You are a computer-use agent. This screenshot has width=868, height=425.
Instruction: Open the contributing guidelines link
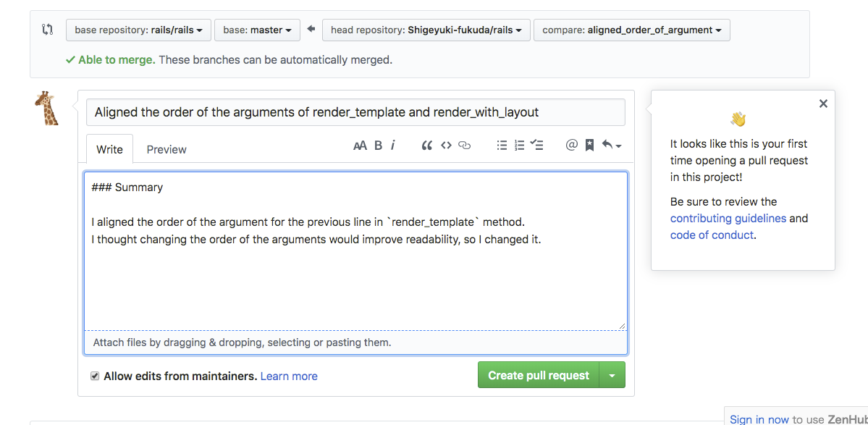tap(728, 219)
